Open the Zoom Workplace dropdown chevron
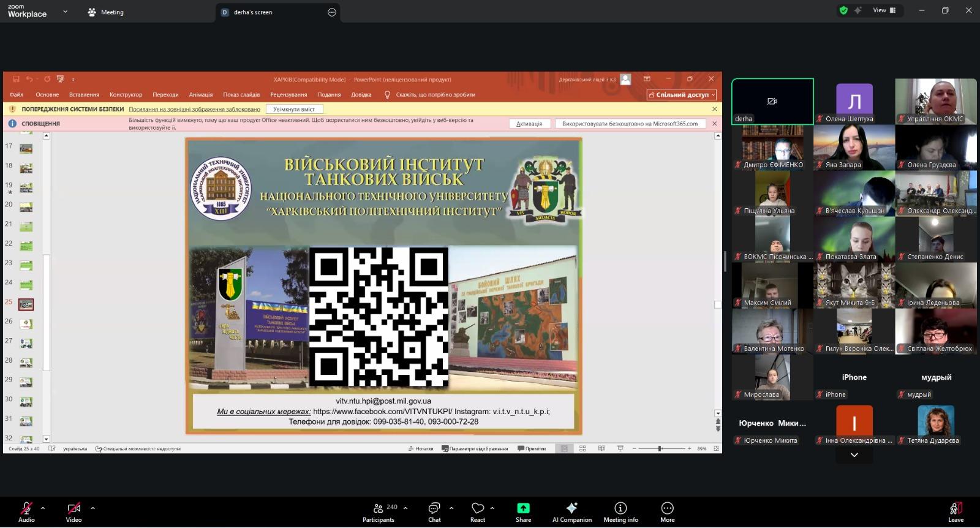The image size is (980, 528). [x=66, y=12]
